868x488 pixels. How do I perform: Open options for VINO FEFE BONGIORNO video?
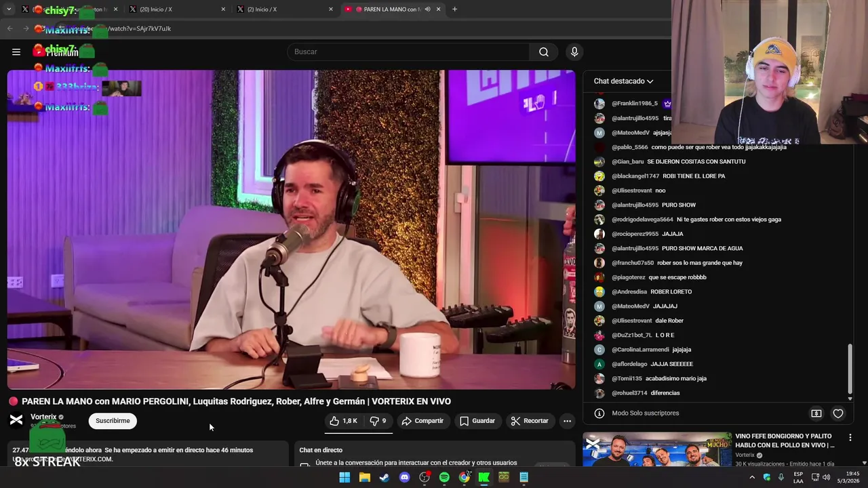point(850,438)
